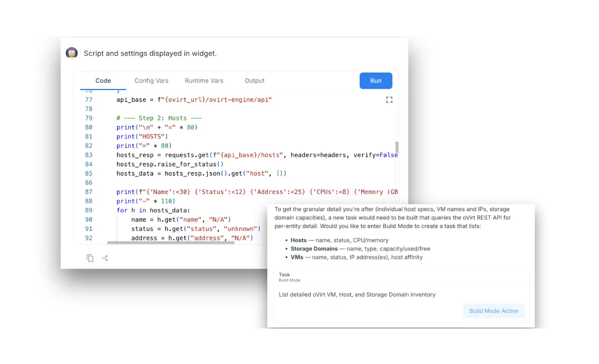Click the small 'Build Mode' card subtitle
Screen dimensions: 599x364
[290, 280]
